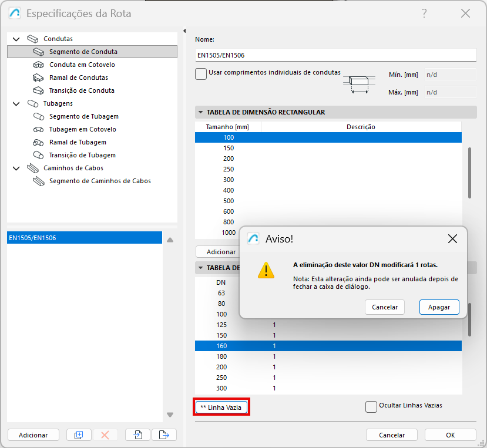Collapse the Caminhos de Cabos group
487x448 pixels.
(16, 169)
